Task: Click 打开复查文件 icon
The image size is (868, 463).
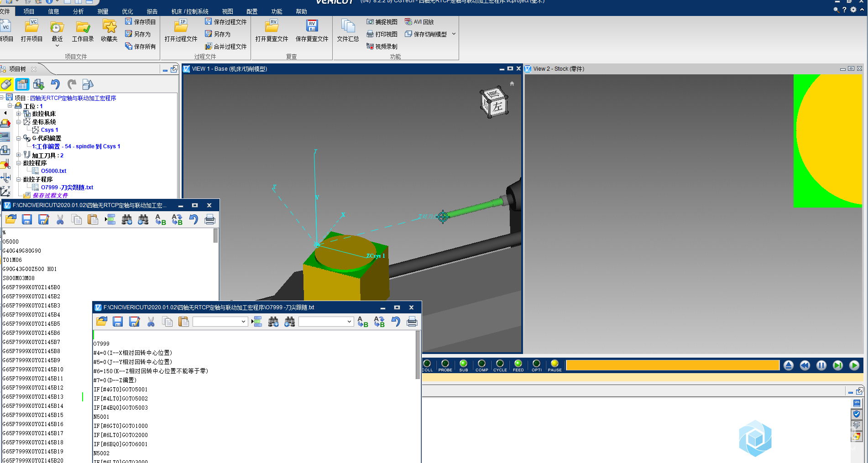Action: (x=272, y=31)
